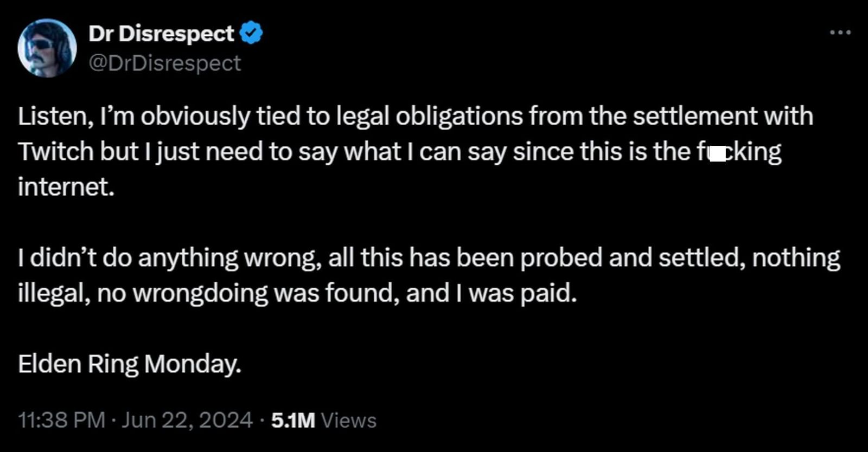The image size is (868, 452).
Task: Click the blue verified checkmark badge
Action: 251,33
